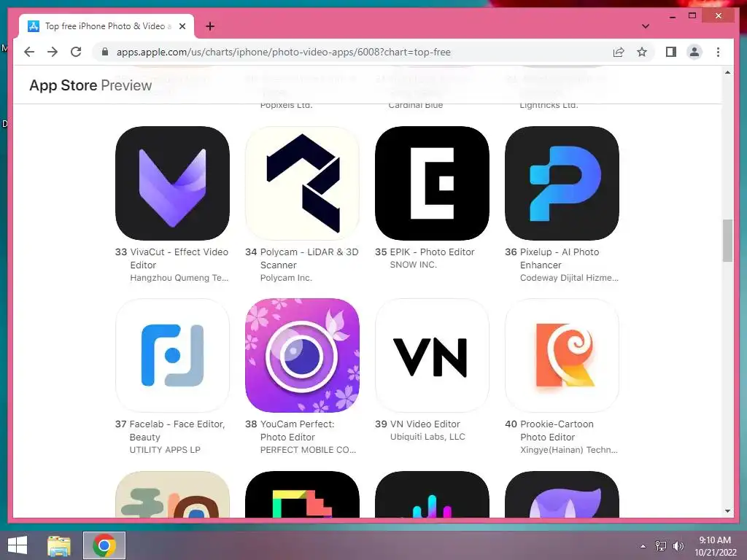Click the address bar URL
747x560 pixels.
(284, 52)
